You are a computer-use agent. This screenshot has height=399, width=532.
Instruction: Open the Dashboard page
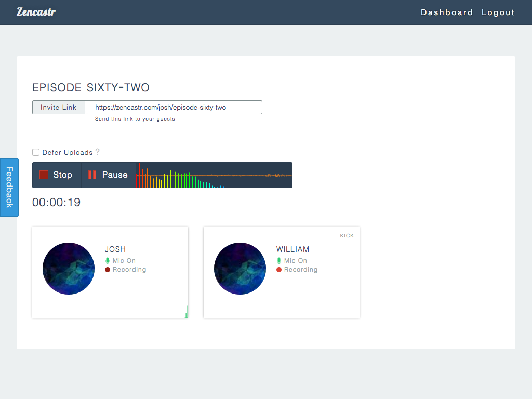coord(447,12)
